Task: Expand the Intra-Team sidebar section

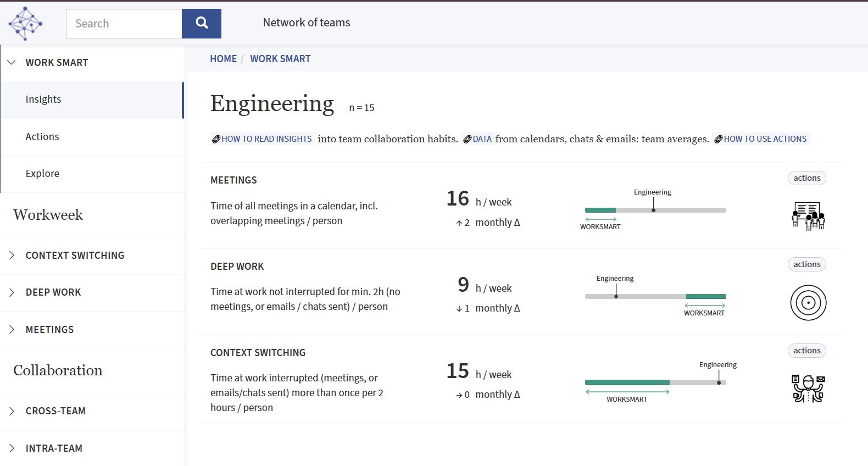Action: tap(12, 448)
